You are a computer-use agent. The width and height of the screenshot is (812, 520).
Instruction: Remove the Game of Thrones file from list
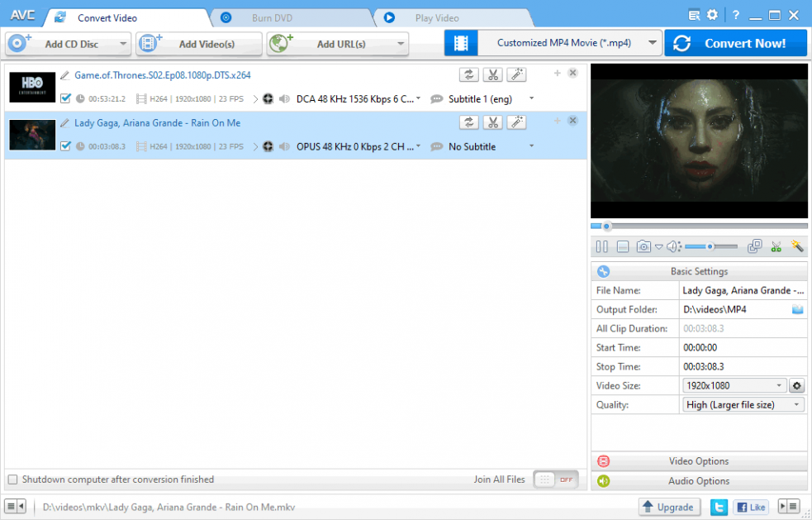click(573, 74)
